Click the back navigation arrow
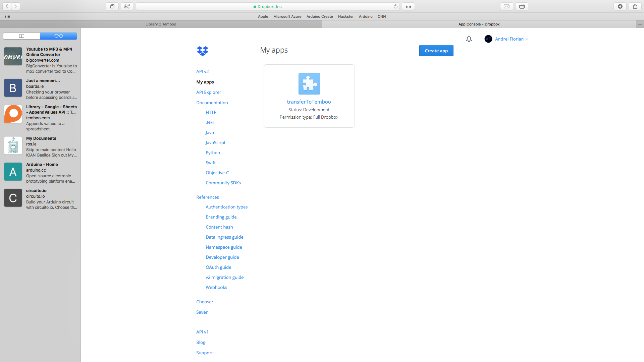This screenshot has height=362, width=644. [x=6, y=6]
